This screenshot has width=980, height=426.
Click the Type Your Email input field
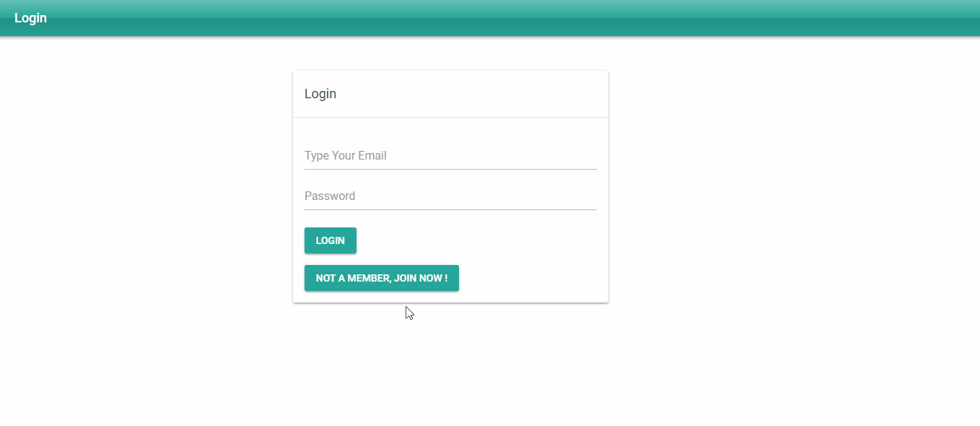(450, 156)
